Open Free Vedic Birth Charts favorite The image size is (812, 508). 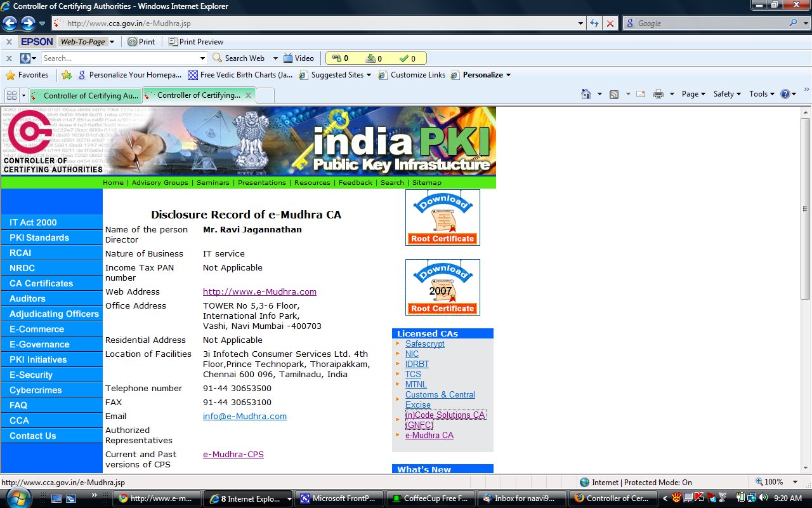tap(240, 75)
